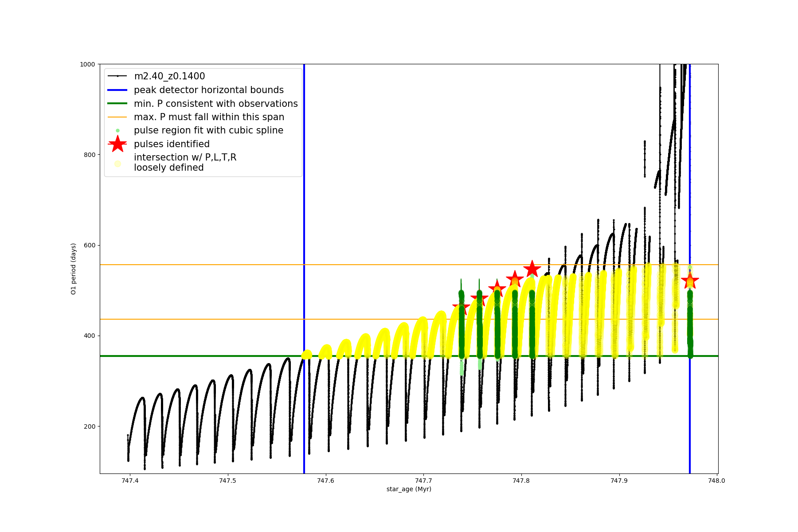Click the highest red star pulse marker
798x532 pixels.
click(x=532, y=269)
